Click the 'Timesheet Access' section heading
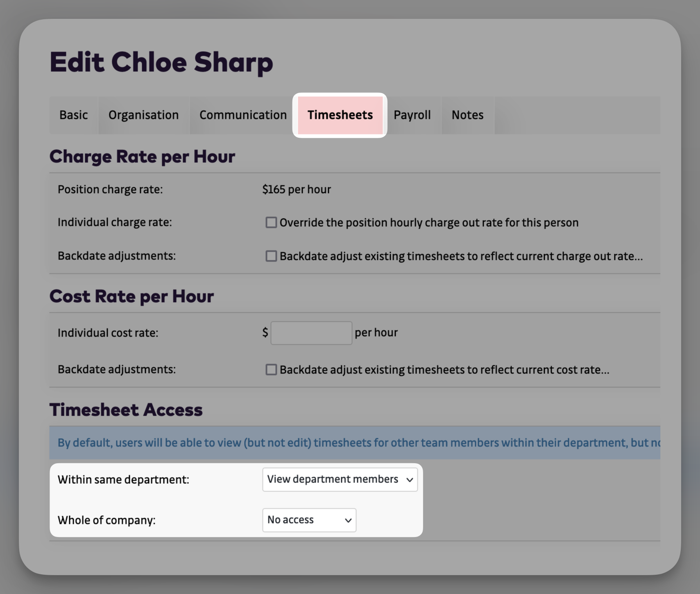Screen dimensions: 700x594 click(126, 410)
